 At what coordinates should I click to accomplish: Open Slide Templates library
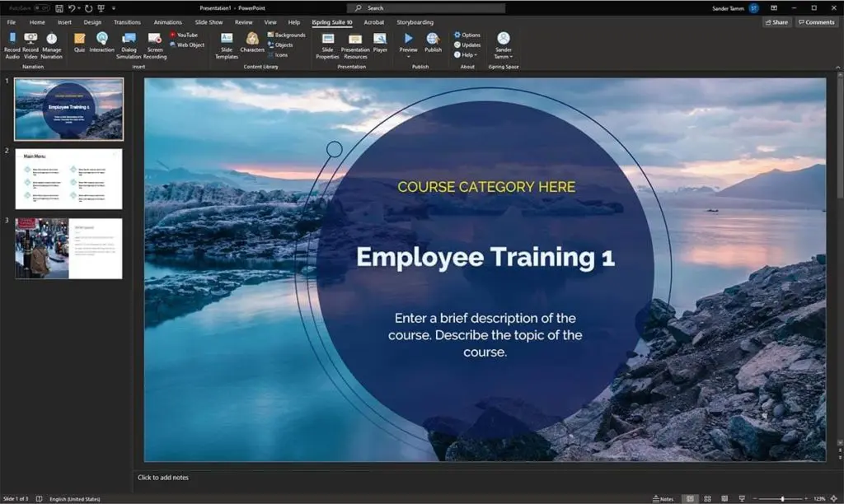(x=227, y=45)
